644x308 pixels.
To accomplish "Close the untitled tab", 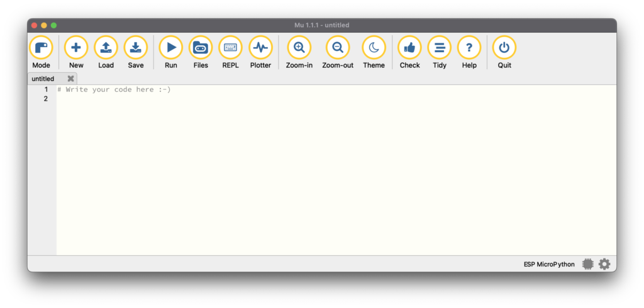I will click(70, 79).
